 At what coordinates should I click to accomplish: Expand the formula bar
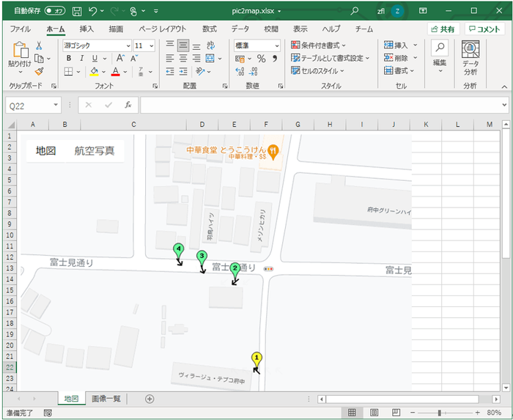[x=504, y=105]
